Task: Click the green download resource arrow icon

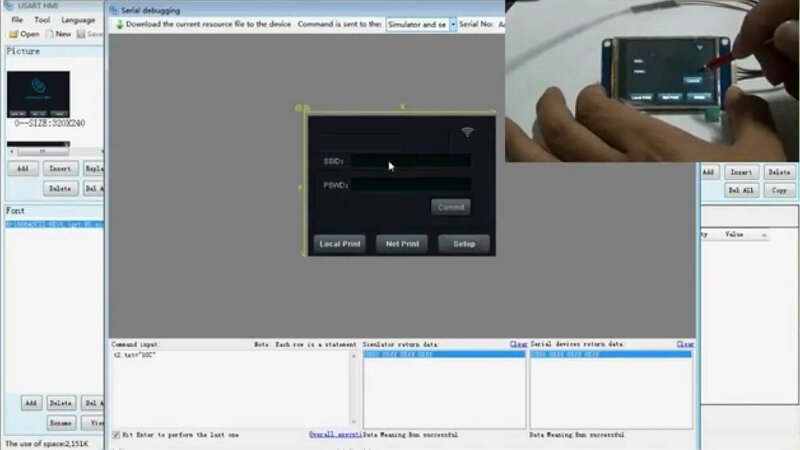Action: (119, 24)
